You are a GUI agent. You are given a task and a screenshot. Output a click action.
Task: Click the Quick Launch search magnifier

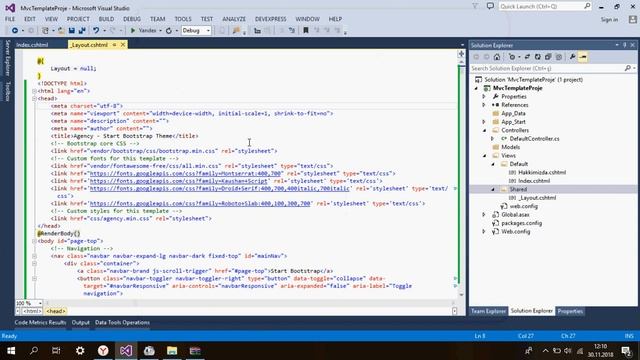(x=587, y=6)
